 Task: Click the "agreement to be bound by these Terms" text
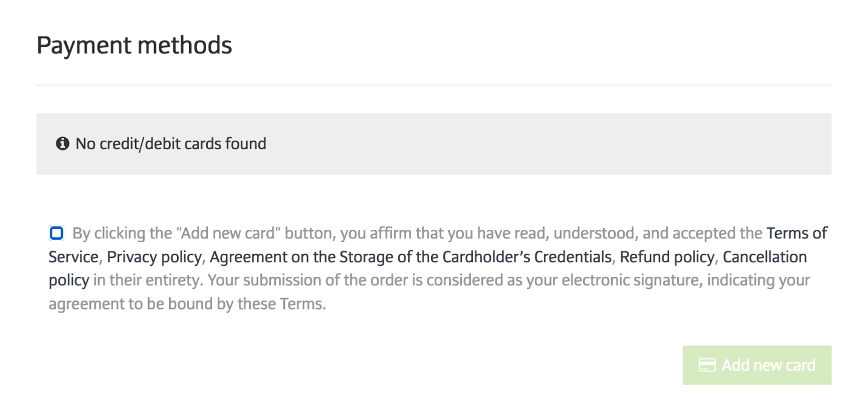187,303
